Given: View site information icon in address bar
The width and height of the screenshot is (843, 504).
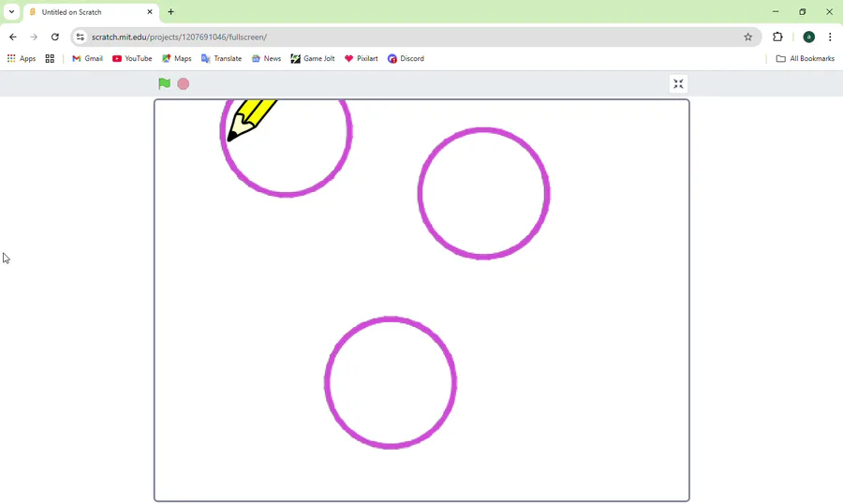Looking at the screenshot, I should coord(81,37).
